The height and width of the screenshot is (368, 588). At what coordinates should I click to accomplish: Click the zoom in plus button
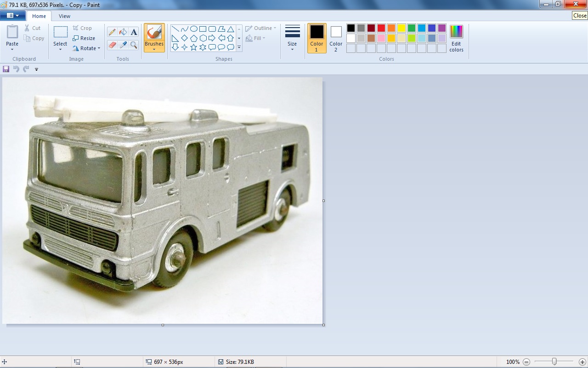[582, 362]
